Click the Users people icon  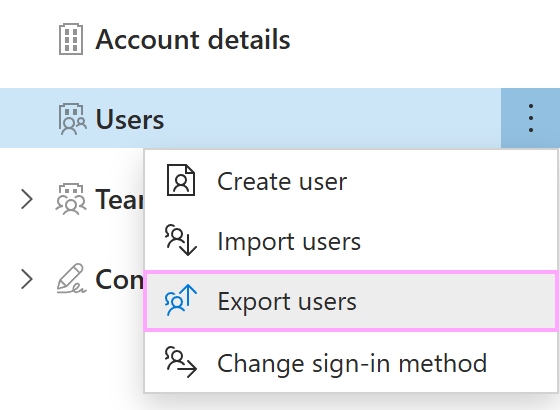72,119
